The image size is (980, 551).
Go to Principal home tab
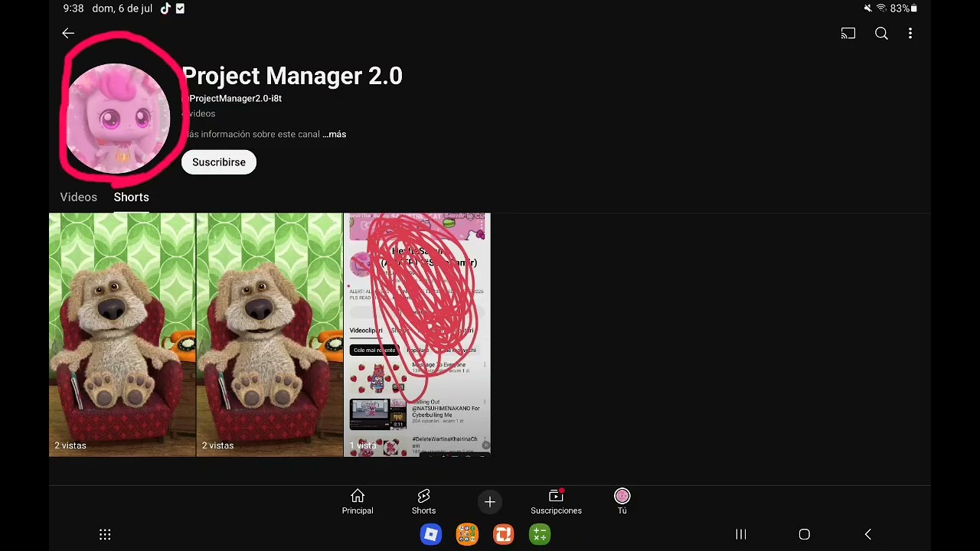tap(358, 502)
